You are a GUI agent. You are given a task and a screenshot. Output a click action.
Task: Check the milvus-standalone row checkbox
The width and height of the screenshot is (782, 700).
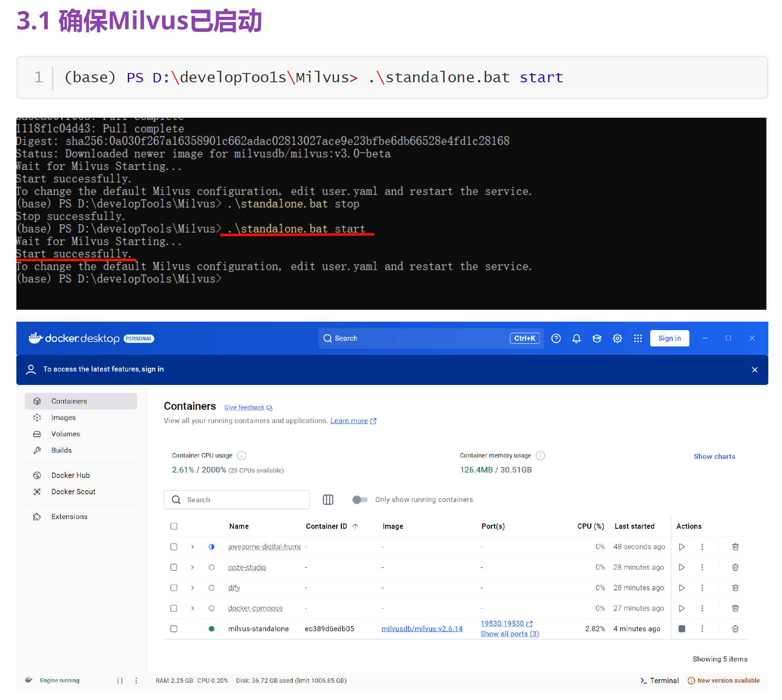point(174,629)
